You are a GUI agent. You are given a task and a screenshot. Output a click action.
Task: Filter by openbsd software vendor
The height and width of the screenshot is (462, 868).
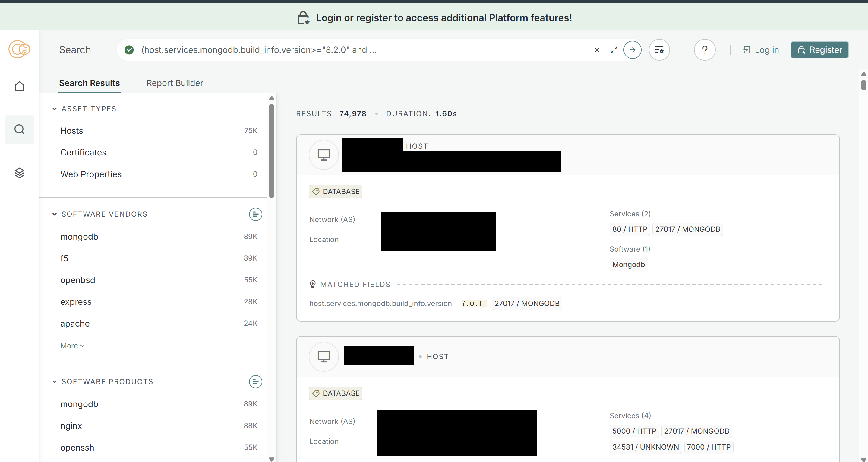tap(77, 280)
